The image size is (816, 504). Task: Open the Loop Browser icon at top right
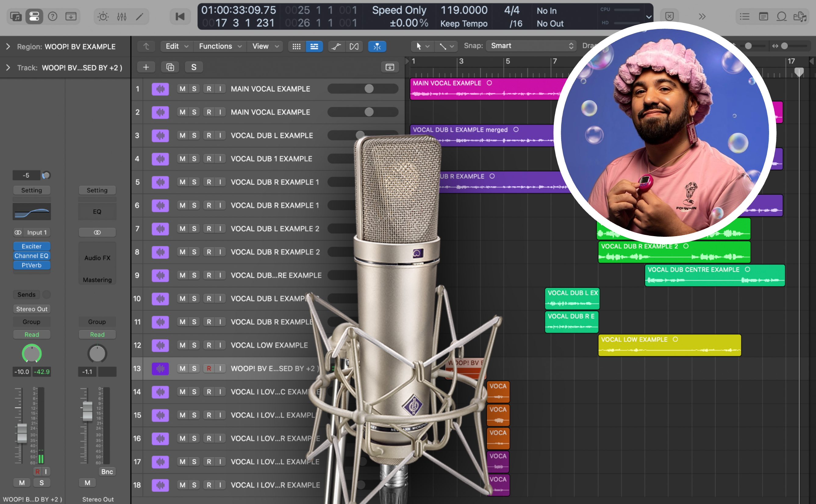781,16
